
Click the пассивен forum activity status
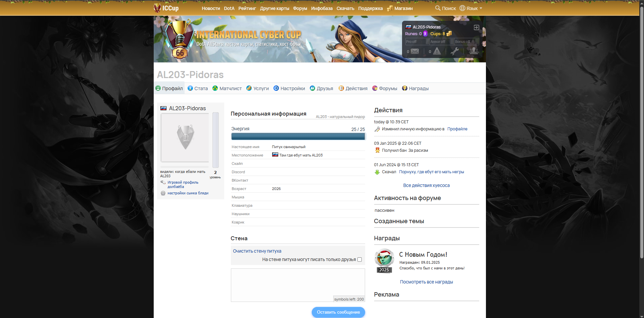[x=384, y=210]
